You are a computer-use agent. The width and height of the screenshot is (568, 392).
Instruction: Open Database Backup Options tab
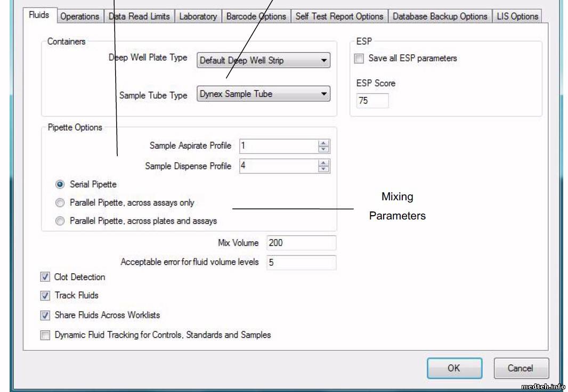coord(440,17)
